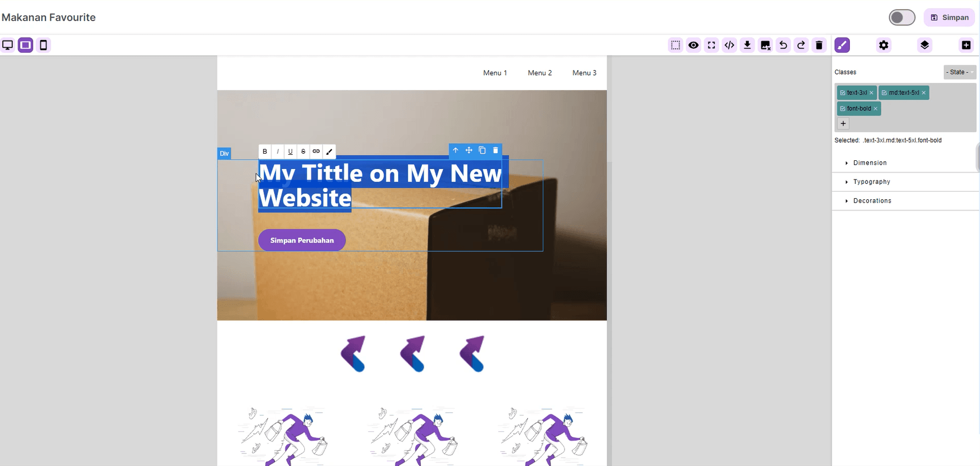Duplicate the selected heading element
Image resolution: width=980 pixels, height=466 pixels.
coord(482,150)
